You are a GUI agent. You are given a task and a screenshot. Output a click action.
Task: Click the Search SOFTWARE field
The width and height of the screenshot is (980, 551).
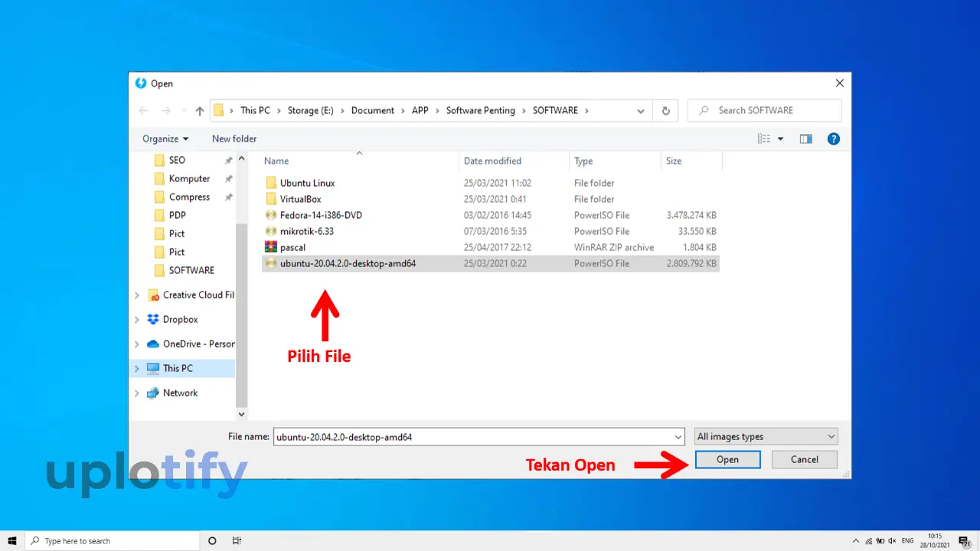click(x=765, y=110)
